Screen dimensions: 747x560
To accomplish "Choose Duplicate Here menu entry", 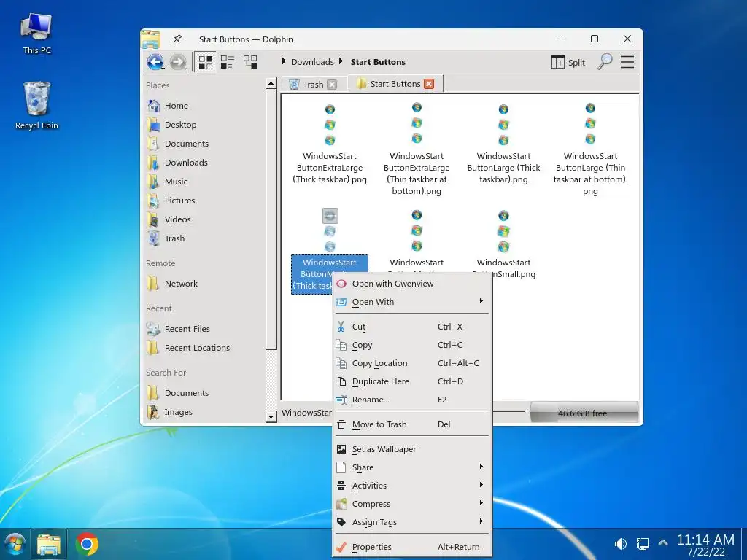I will 413,381.
